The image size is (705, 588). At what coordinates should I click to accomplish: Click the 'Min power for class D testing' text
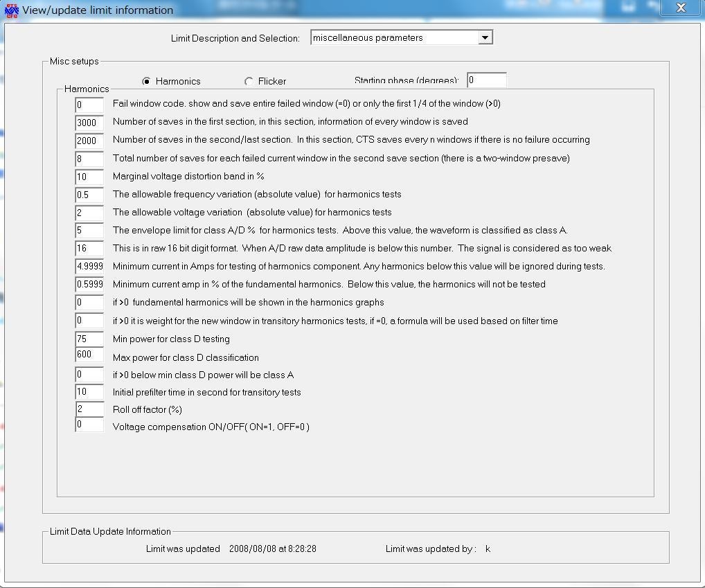click(171, 339)
